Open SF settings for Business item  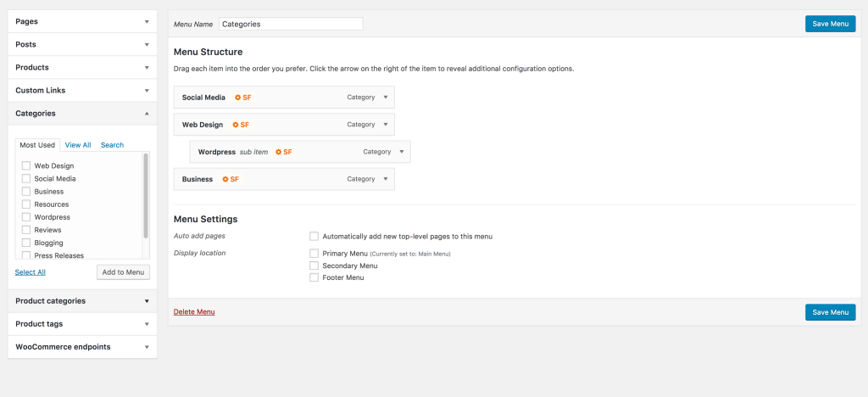point(231,179)
